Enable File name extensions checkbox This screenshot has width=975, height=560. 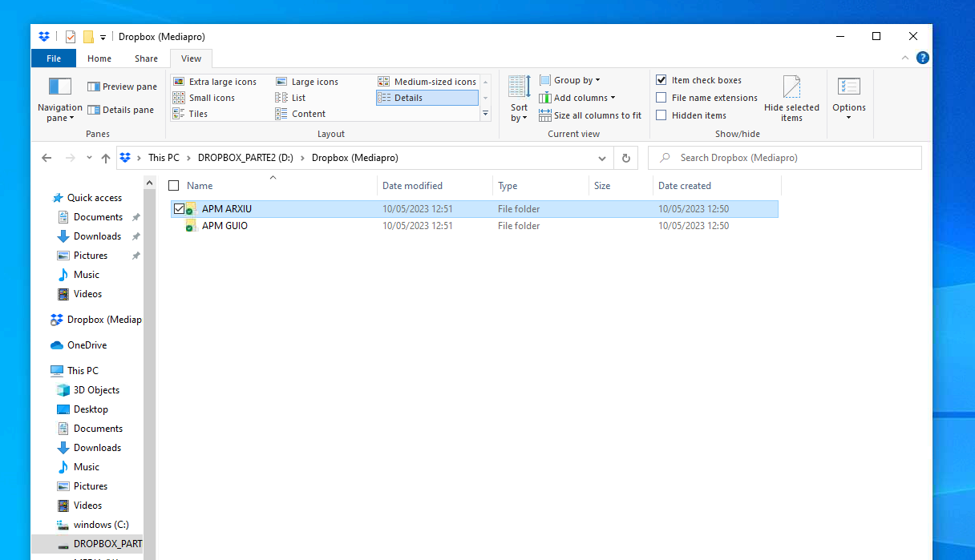[x=661, y=98]
